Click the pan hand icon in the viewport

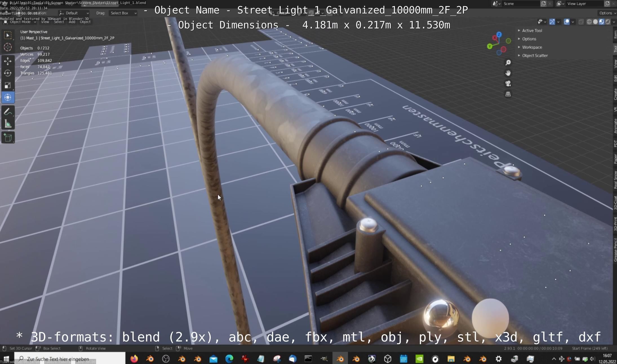(508, 73)
